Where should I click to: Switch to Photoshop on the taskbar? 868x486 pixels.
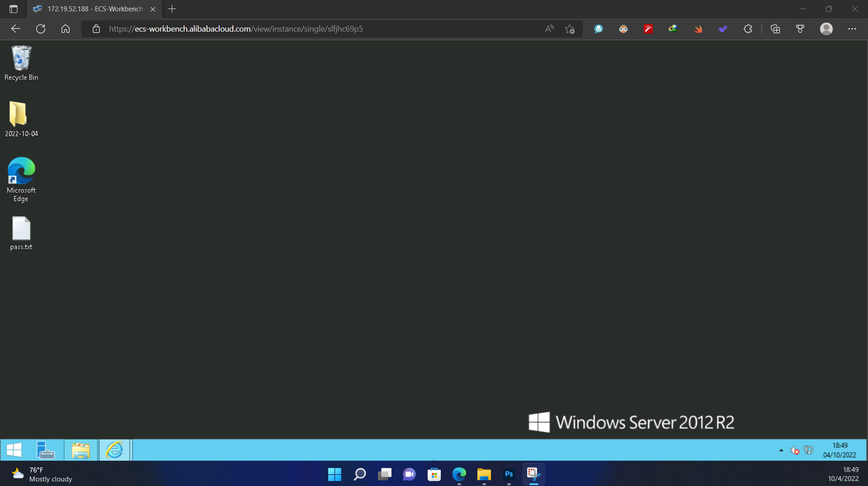coord(509,474)
